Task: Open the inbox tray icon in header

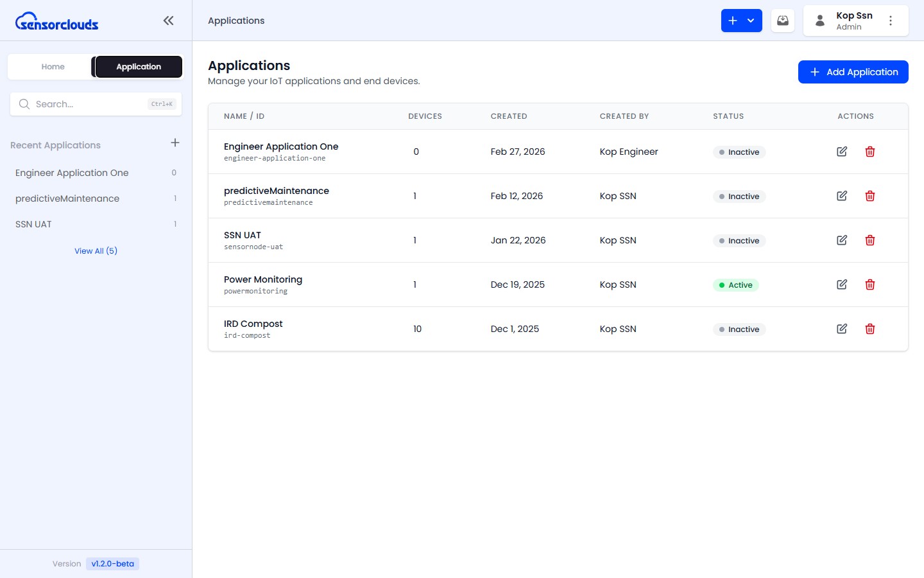Action: [783, 21]
